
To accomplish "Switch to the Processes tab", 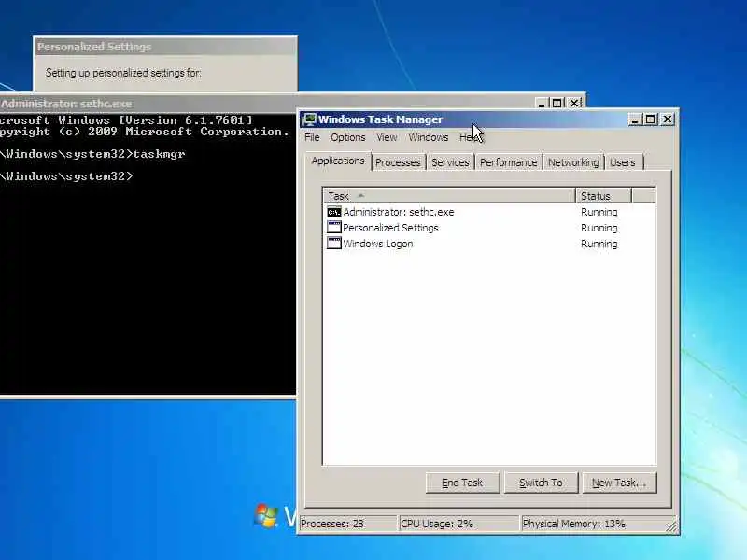I will [x=398, y=162].
